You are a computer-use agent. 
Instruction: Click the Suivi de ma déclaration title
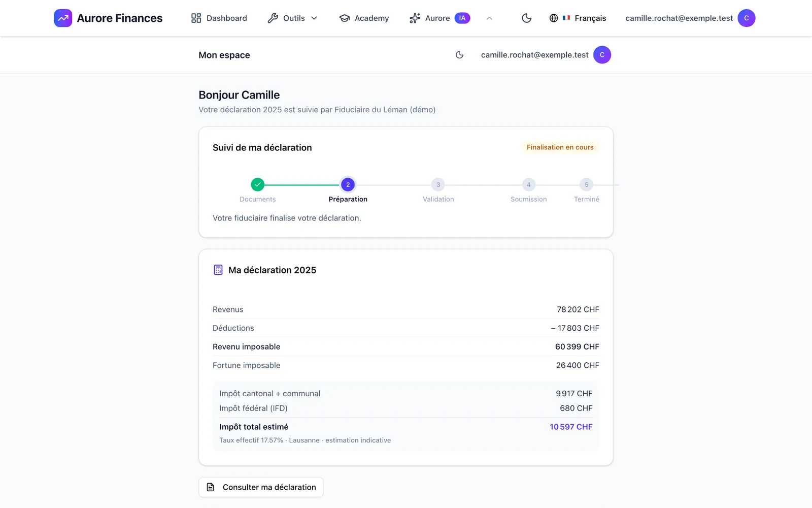(x=262, y=148)
